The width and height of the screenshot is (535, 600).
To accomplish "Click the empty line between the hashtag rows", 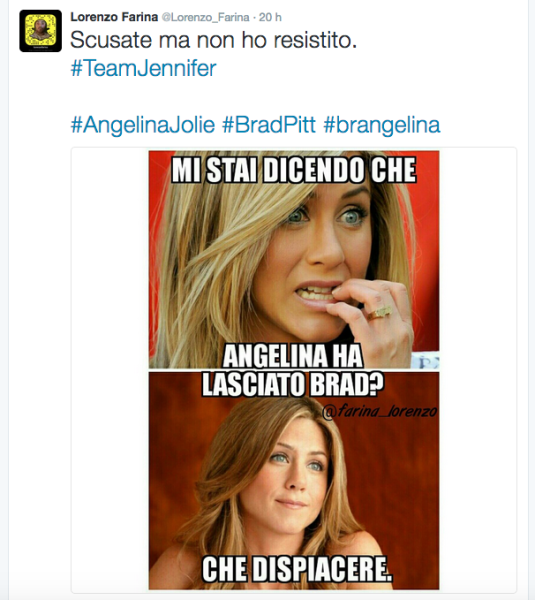I will [x=255, y=97].
